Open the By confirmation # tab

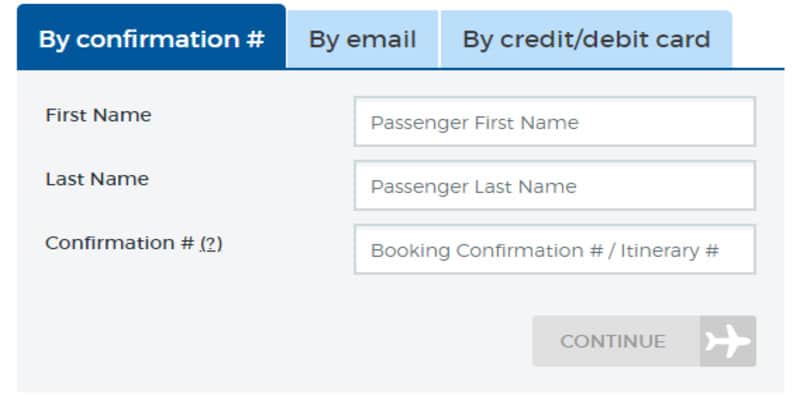point(152,37)
